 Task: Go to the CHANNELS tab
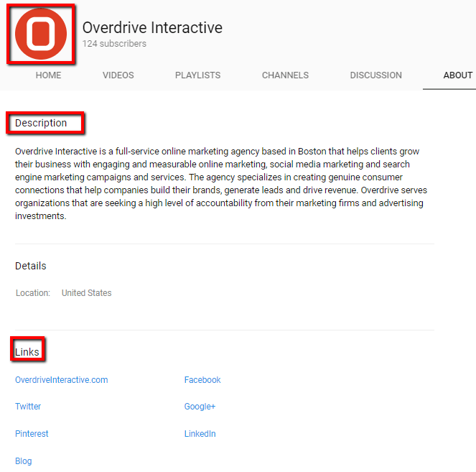tap(285, 75)
